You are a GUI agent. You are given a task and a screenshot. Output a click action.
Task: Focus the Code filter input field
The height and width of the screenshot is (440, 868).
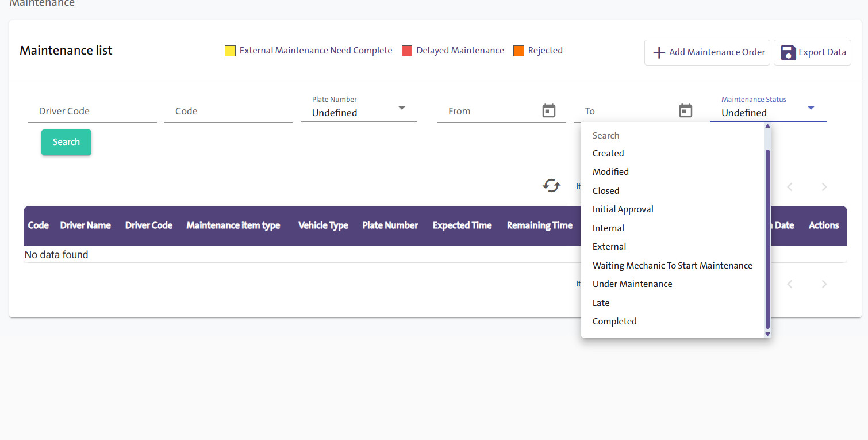228,111
